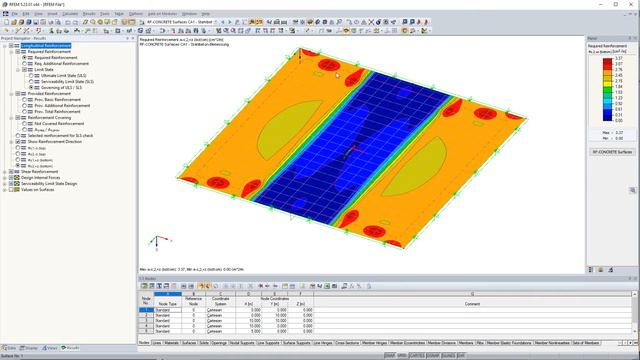Collapse the Limit State tree node

coord(18,70)
